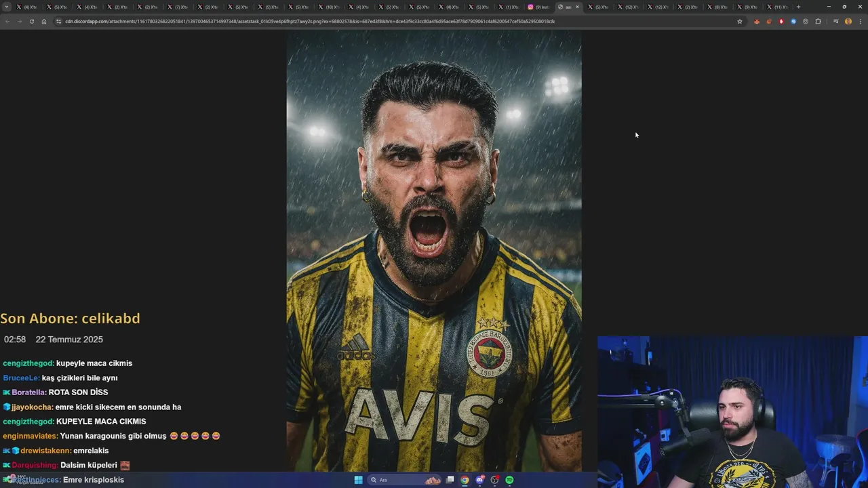868x488 pixels.
Task: Click the 'Son Abone: celikabd' text
Action: click(x=70, y=319)
